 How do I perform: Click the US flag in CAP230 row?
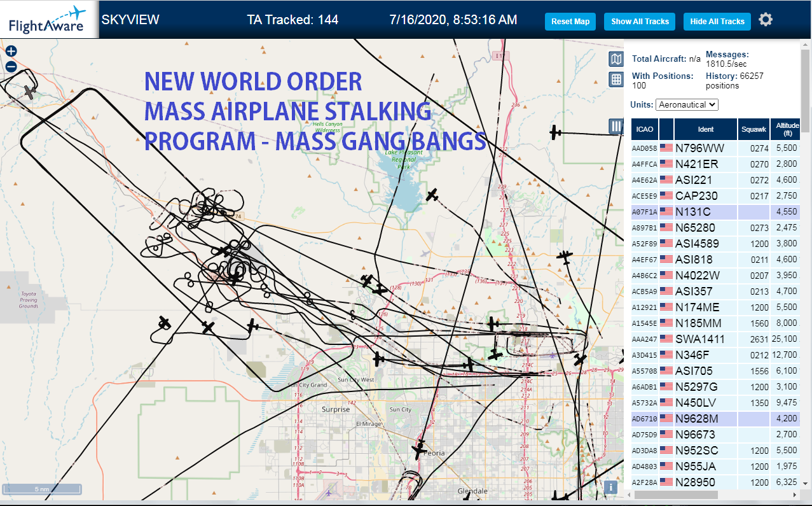click(x=666, y=195)
